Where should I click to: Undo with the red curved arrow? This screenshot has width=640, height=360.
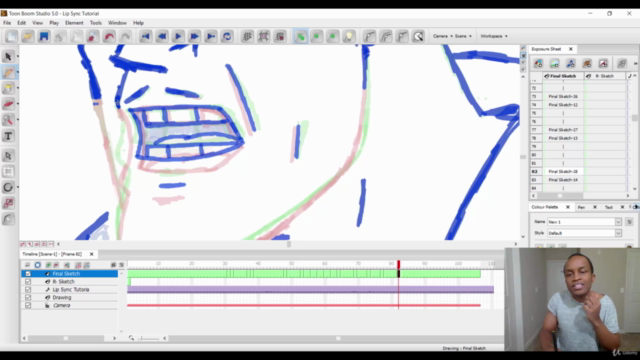109,36
